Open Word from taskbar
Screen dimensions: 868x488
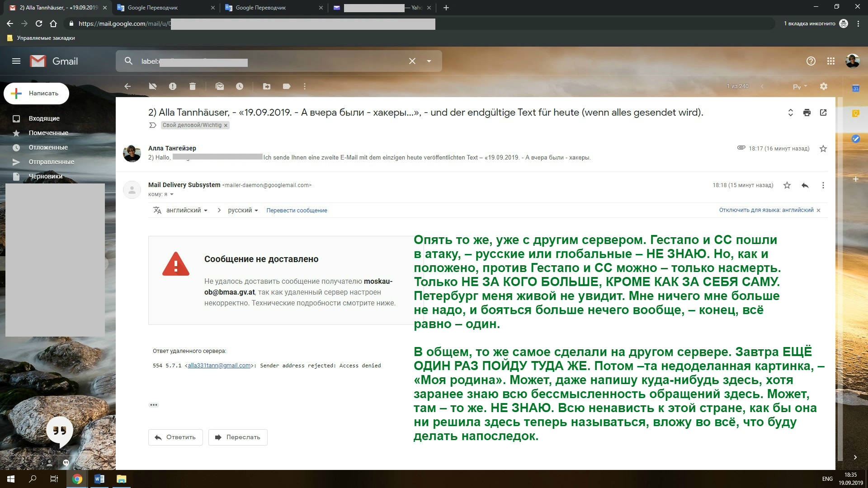point(99,479)
